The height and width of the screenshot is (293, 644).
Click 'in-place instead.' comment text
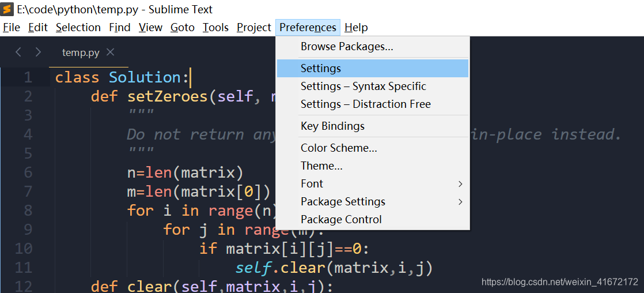tap(546, 134)
